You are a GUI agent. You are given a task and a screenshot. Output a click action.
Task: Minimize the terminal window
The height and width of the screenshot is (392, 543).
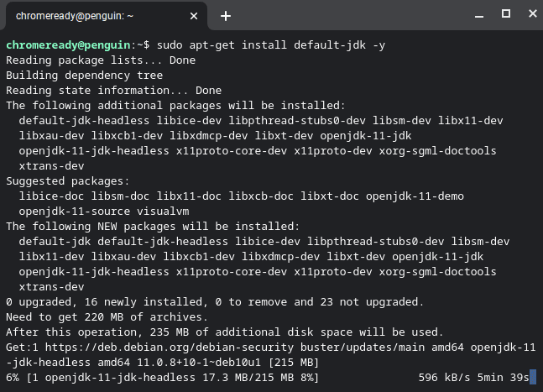(479, 16)
